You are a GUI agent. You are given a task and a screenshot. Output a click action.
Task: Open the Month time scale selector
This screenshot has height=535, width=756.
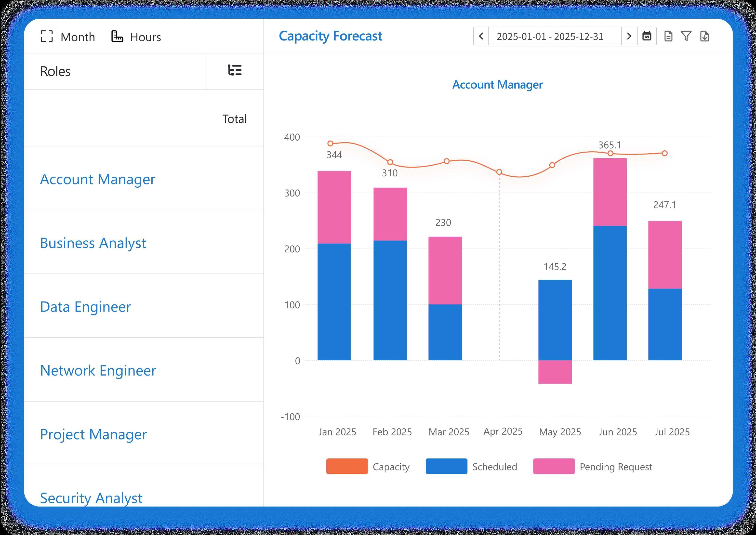78,37
